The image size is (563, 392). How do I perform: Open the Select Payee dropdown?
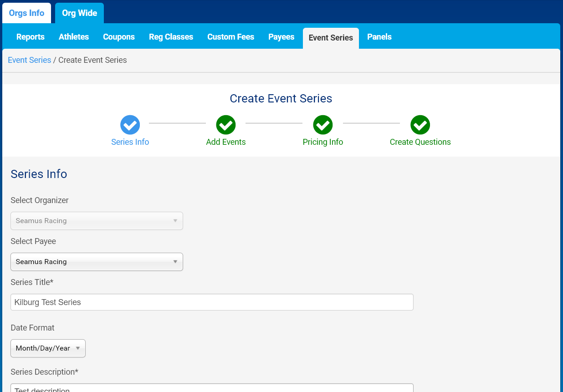(x=97, y=262)
